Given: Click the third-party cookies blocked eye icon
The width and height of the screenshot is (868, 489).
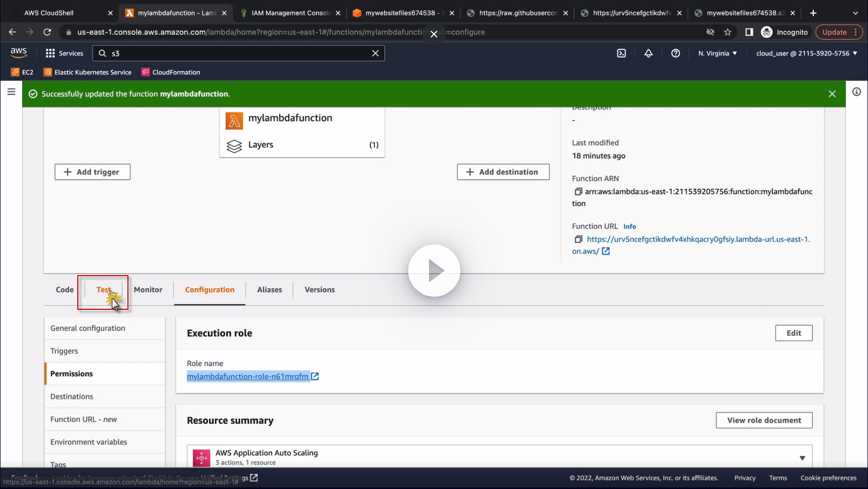Looking at the screenshot, I should click(710, 32).
